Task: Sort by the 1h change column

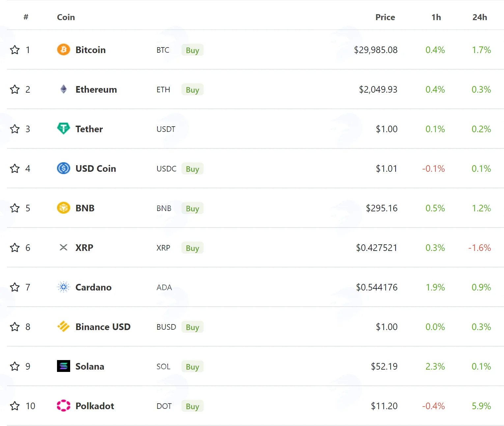Action: (436, 17)
